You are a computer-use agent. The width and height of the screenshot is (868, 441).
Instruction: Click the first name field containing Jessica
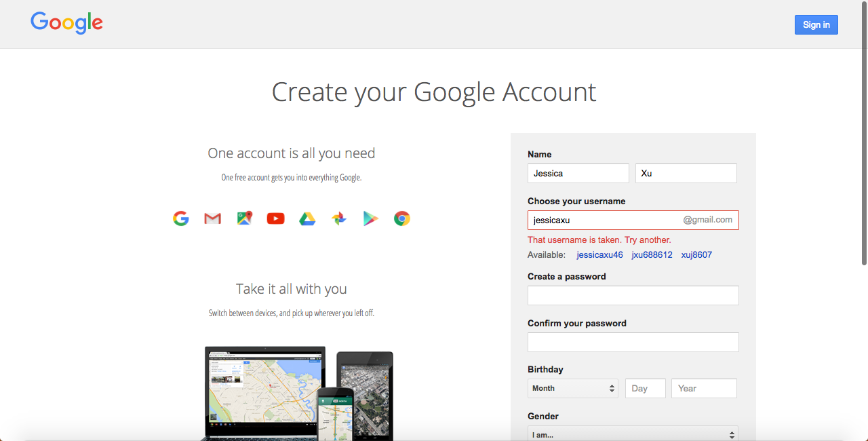pyautogui.click(x=578, y=173)
